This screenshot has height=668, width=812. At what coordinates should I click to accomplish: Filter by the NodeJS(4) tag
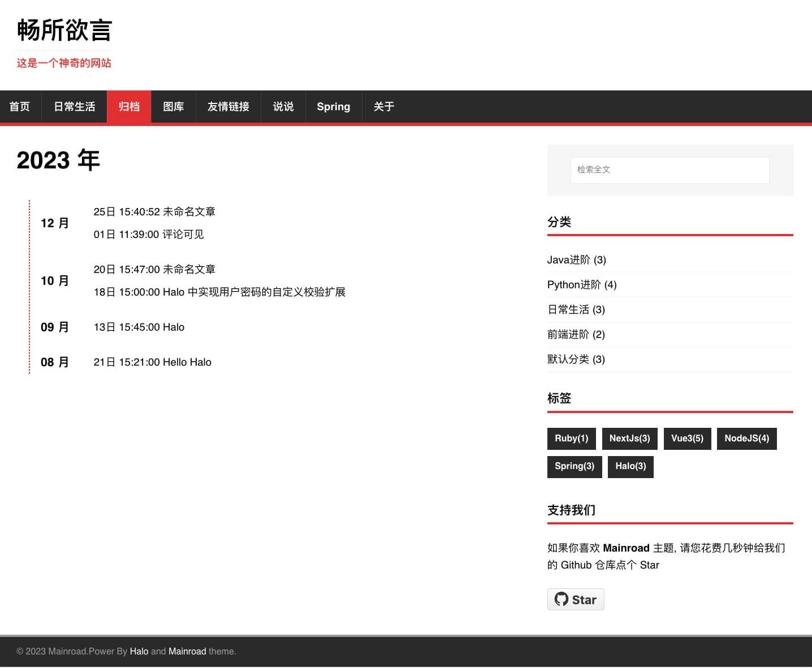click(746, 439)
